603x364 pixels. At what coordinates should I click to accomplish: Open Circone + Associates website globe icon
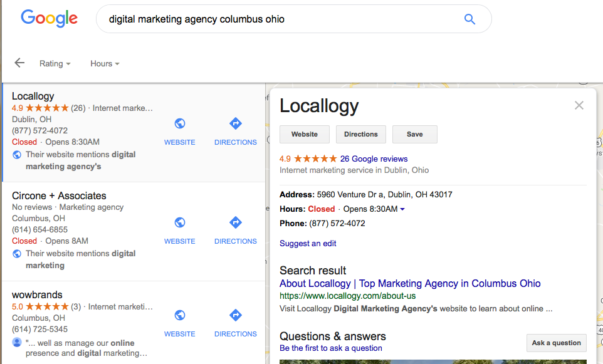(180, 222)
